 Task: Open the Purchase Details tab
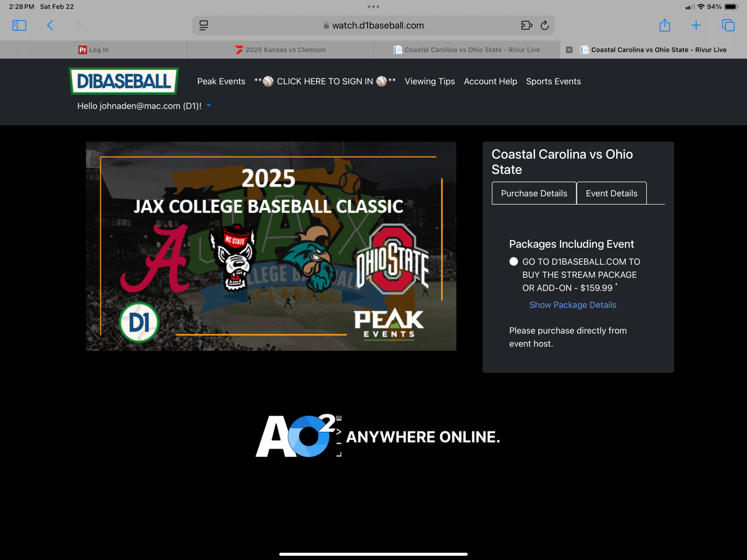[x=534, y=193]
